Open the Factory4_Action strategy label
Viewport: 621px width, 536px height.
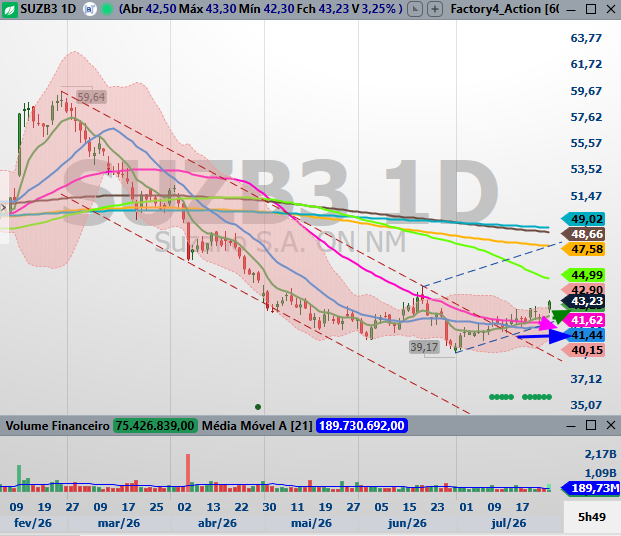(505, 9)
